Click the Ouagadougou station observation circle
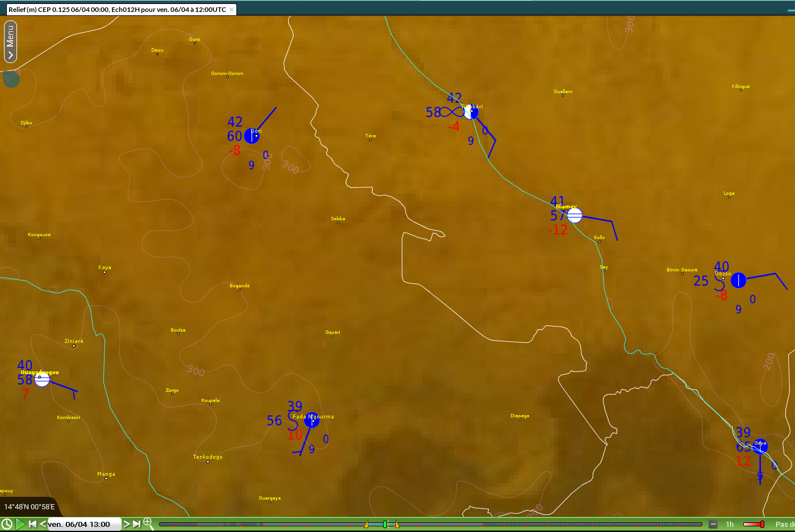 coord(42,379)
